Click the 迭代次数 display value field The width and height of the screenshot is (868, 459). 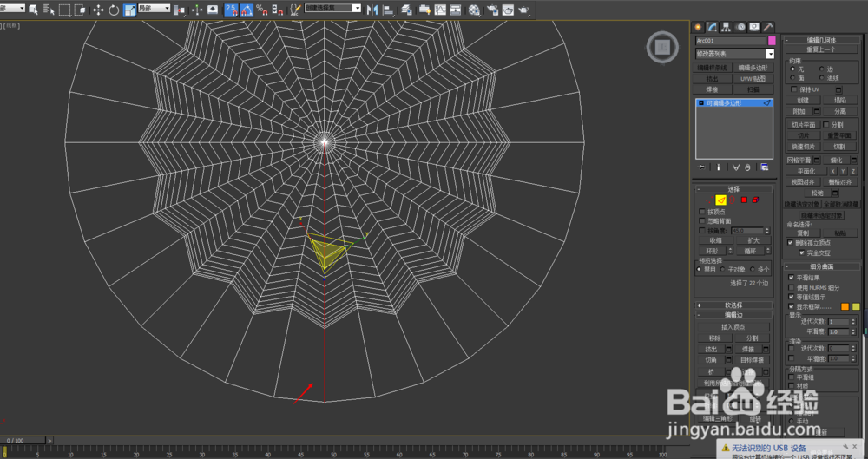839,322
